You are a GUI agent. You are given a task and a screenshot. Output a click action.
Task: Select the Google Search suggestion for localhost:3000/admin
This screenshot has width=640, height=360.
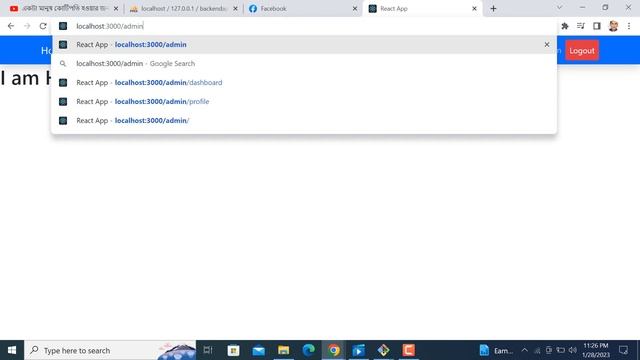304,64
